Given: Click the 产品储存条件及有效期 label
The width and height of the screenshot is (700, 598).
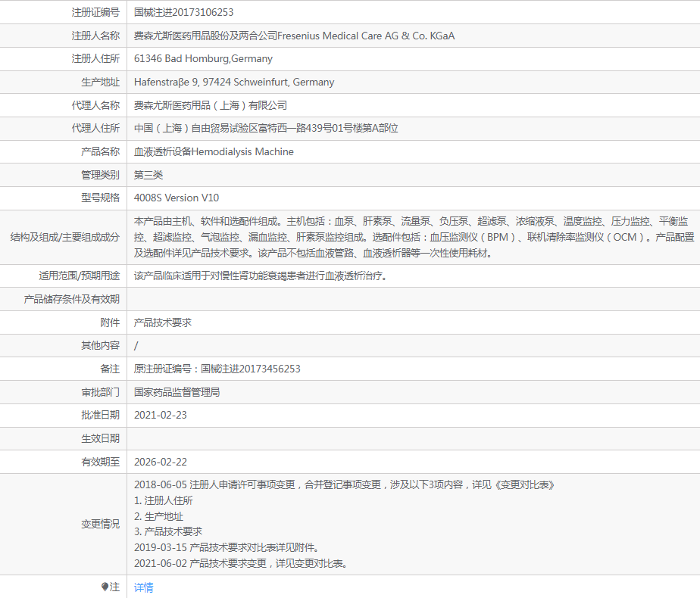Looking at the screenshot, I should click(x=71, y=299).
